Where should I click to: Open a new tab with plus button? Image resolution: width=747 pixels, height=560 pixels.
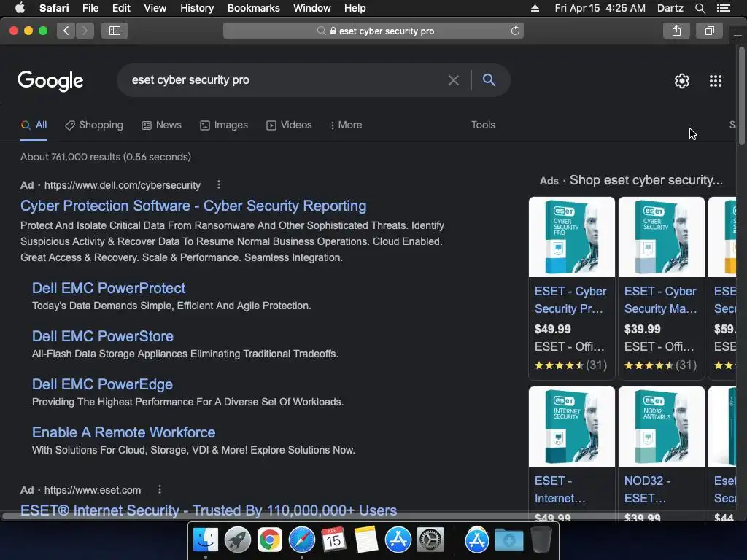738,36
